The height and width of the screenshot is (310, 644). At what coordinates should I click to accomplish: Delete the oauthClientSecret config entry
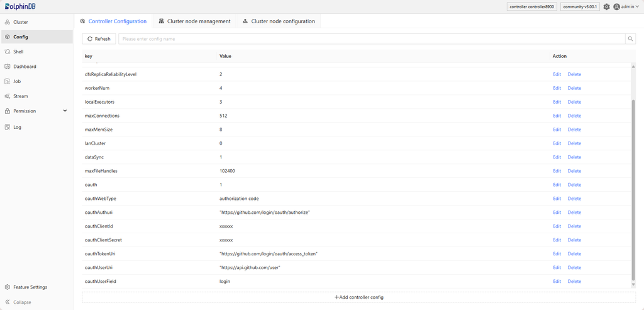point(574,240)
